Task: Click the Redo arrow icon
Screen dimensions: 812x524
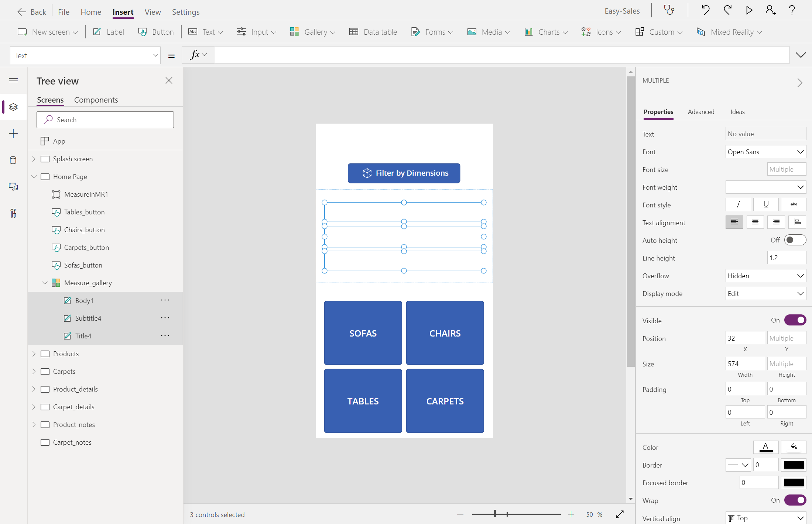Action: pyautogui.click(x=727, y=10)
